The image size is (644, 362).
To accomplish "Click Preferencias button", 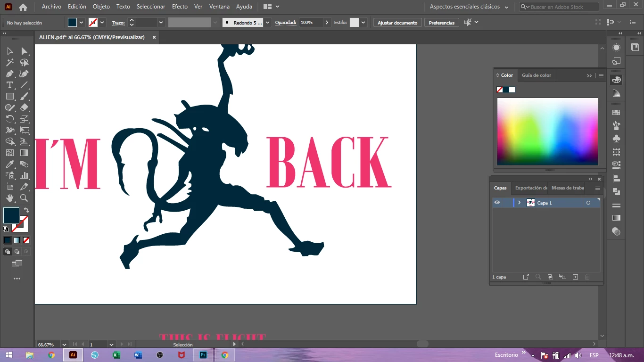I will click(441, 23).
